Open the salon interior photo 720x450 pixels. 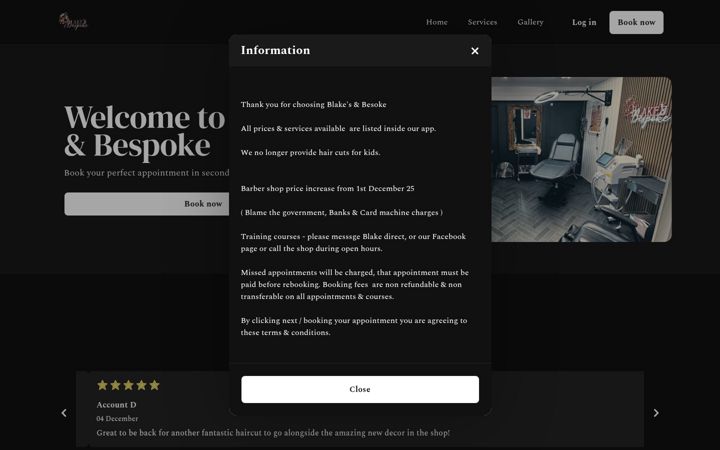(581, 159)
